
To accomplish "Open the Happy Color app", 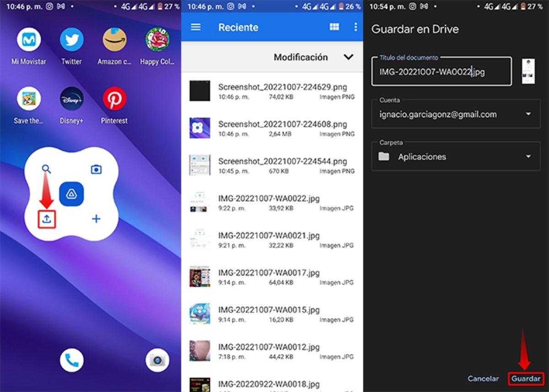I will pos(157,40).
